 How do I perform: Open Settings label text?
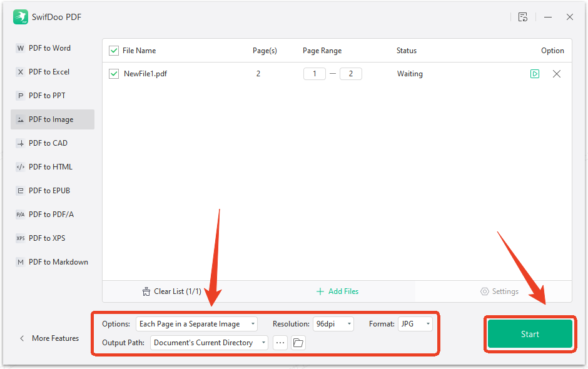coord(505,291)
